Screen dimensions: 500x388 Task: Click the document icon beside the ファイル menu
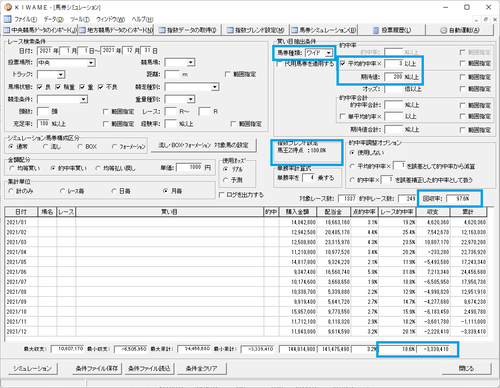tap(7, 19)
